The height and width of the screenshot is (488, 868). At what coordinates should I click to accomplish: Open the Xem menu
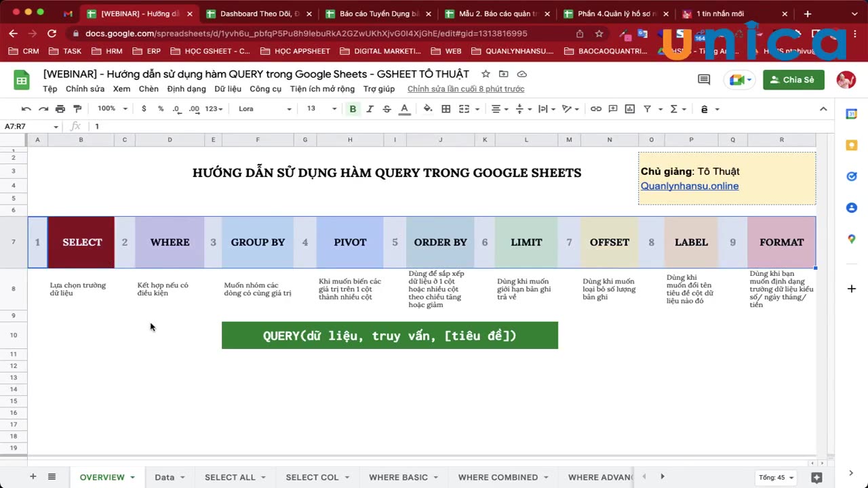click(121, 89)
